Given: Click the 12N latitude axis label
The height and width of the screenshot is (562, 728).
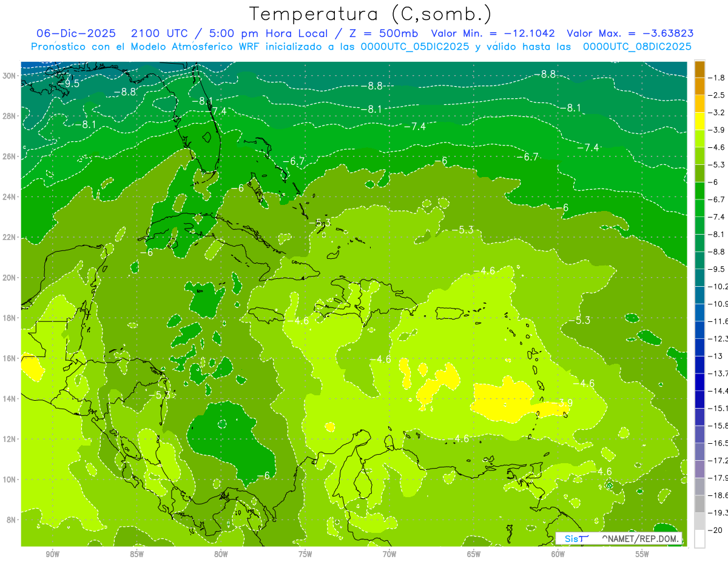Looking at the screenshot, I should [10, 439].
